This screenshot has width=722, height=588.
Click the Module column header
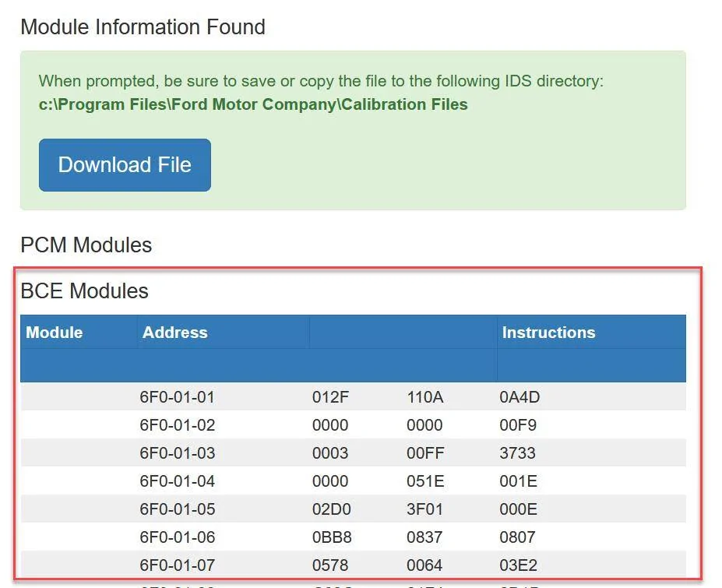55,333
